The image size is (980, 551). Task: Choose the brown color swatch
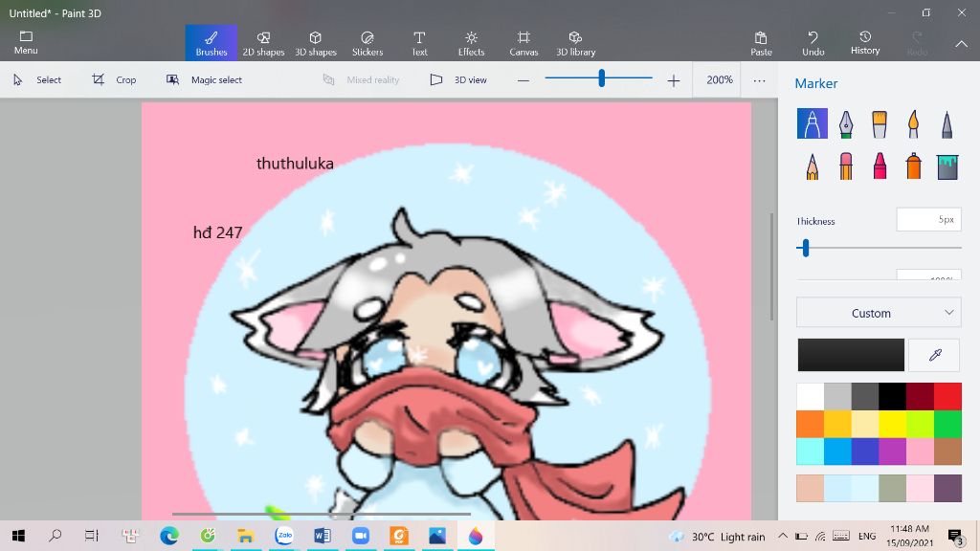(x=947, y=452)
